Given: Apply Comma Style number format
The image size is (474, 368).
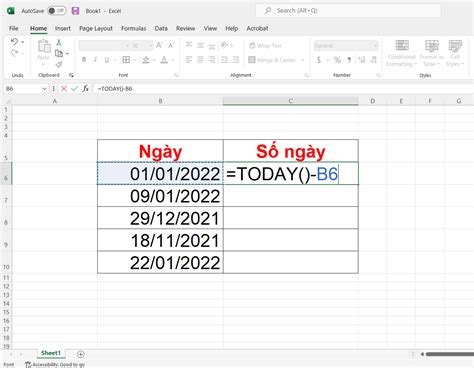Looking at the screenshot, I should pyautogui.click(x=349, y=60).
